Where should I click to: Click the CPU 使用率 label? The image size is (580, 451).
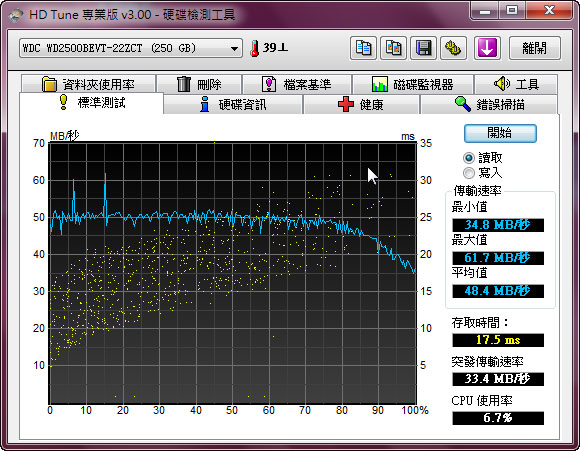482,400
